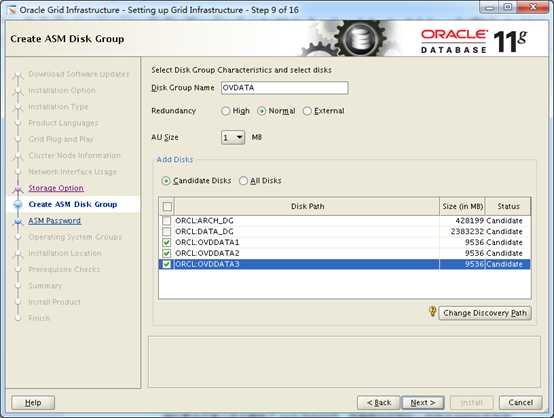
Task: Click the 428199 size cell
Action: (469, 221)
